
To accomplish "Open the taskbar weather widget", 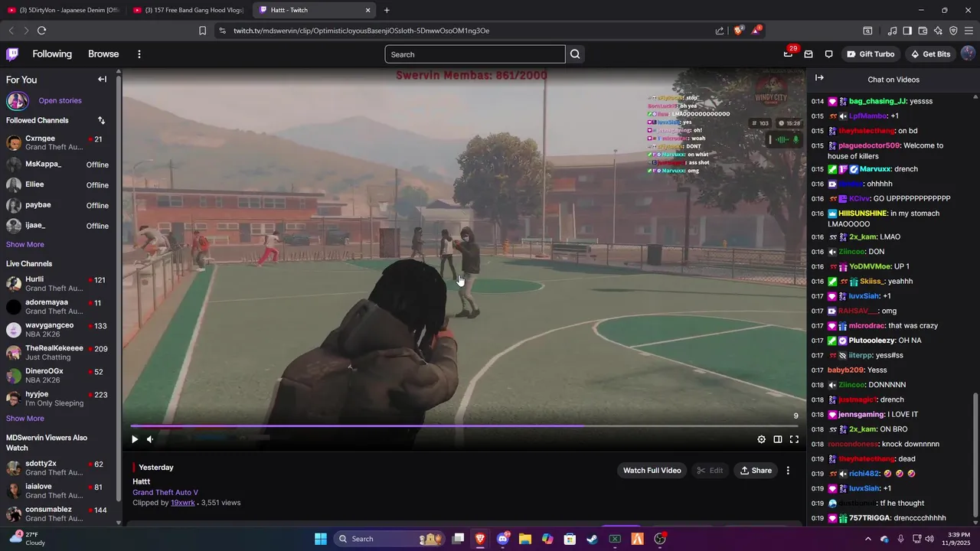I will pos(28,539).
